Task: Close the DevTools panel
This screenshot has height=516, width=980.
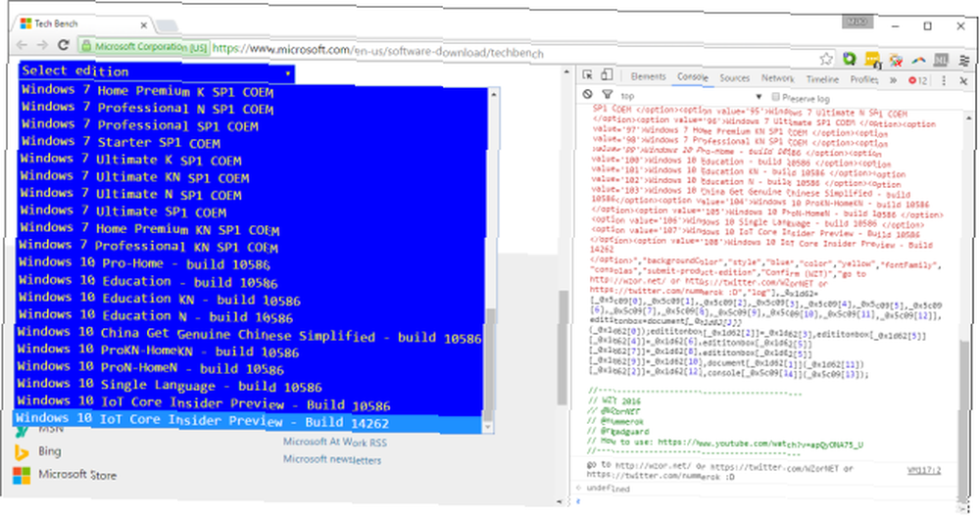Action: coord(963,81)
